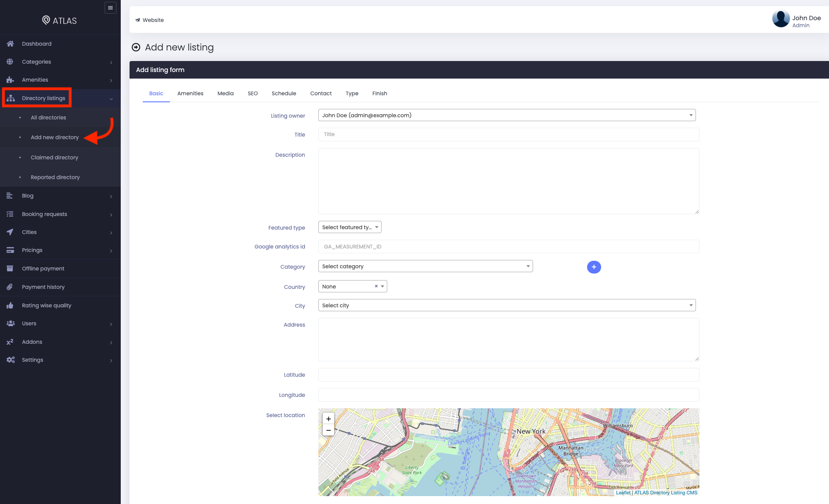Viewport: 829px width, 504px height.
Task: Click into the Address text area
Action: [x=508, y=339]
